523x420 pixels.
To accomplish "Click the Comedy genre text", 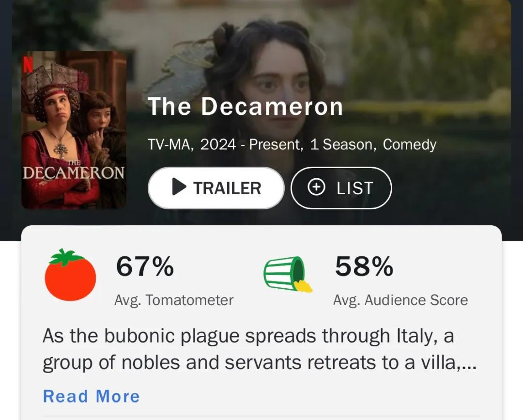I will tap(409, 144).
